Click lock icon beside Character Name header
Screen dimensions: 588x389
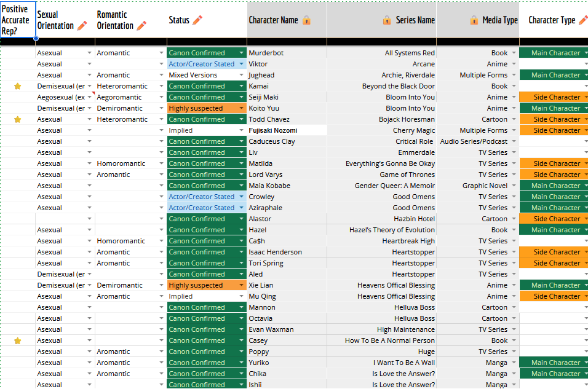click(x=306, y=20)
